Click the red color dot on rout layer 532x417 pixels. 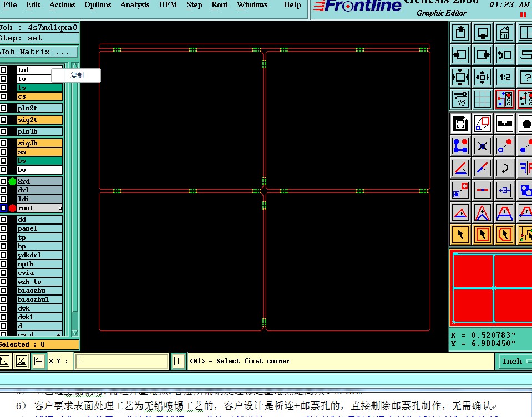pos(13,208)
